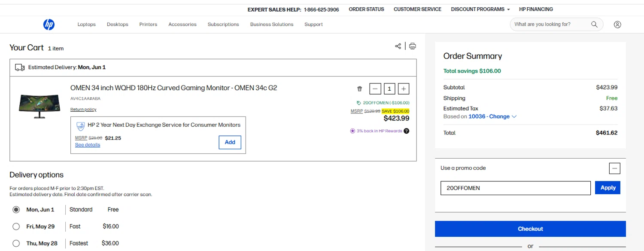This screenshot has width=644, height=251.
Task: Open search with the magnifier icon
Action: (594, 24)
